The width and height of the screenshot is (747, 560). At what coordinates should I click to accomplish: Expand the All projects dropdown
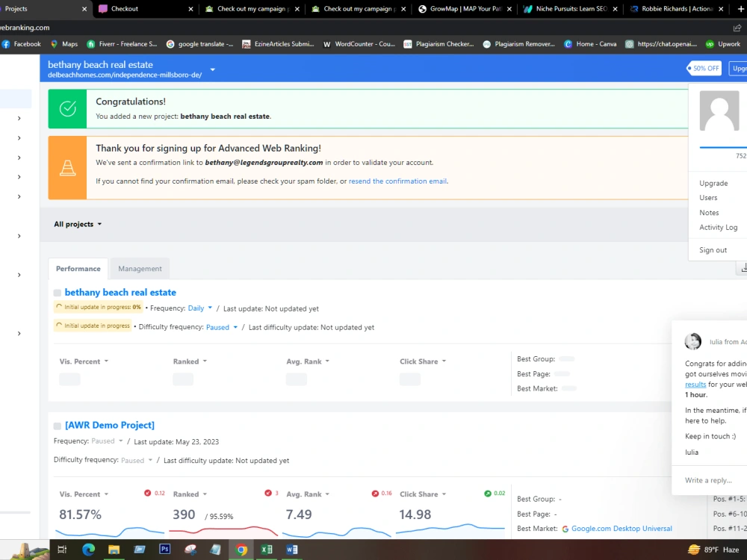[x=78, y=224]
